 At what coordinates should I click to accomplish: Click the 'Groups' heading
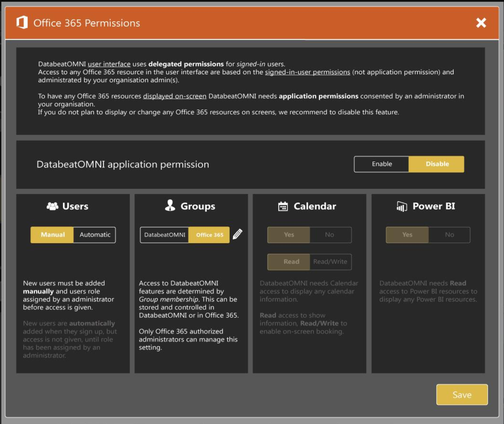pyautogui.click(x=198, y=206)
